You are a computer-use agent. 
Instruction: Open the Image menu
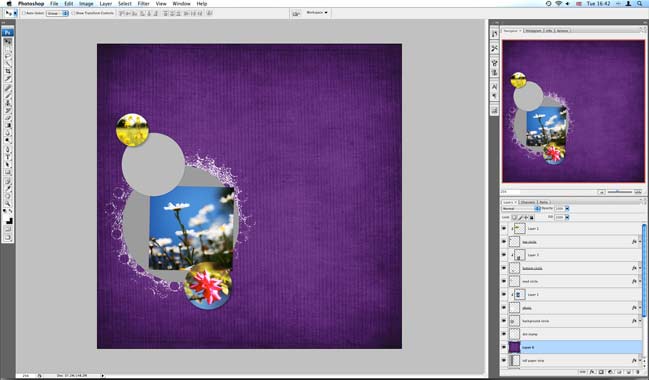point(86,4)
